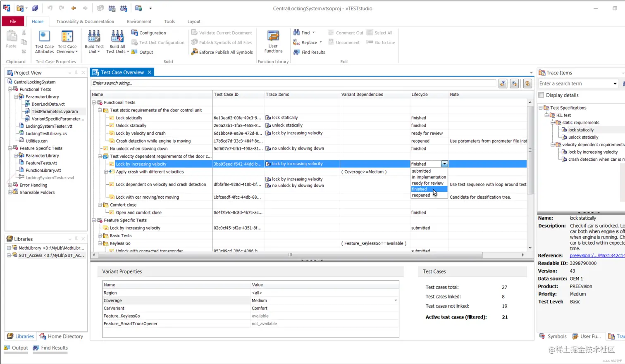Click the Build Test Unit icon

click(x=94, y=42)
